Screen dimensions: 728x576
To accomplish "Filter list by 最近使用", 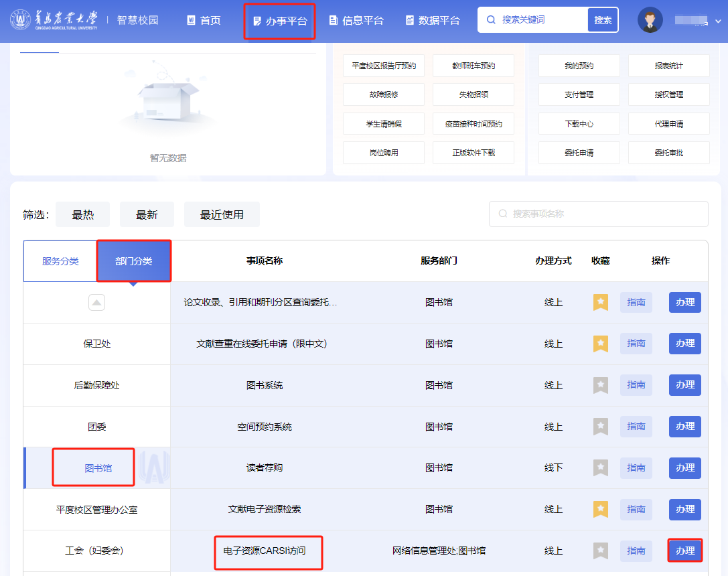I will 222,215.
